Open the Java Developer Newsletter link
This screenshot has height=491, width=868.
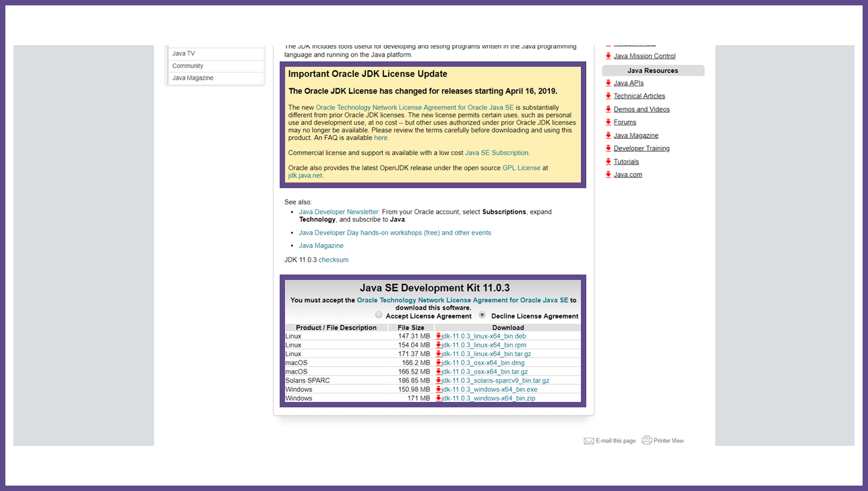coord(339,212)
